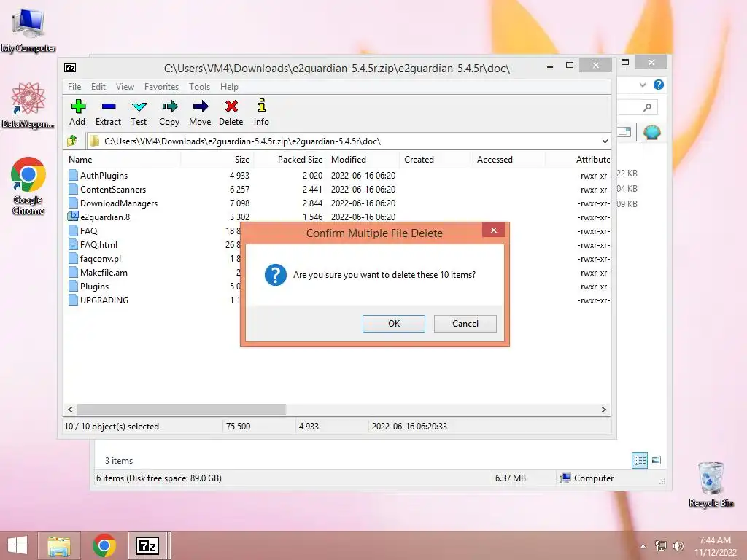Click the Copy toolbar icon

point(169,106)
